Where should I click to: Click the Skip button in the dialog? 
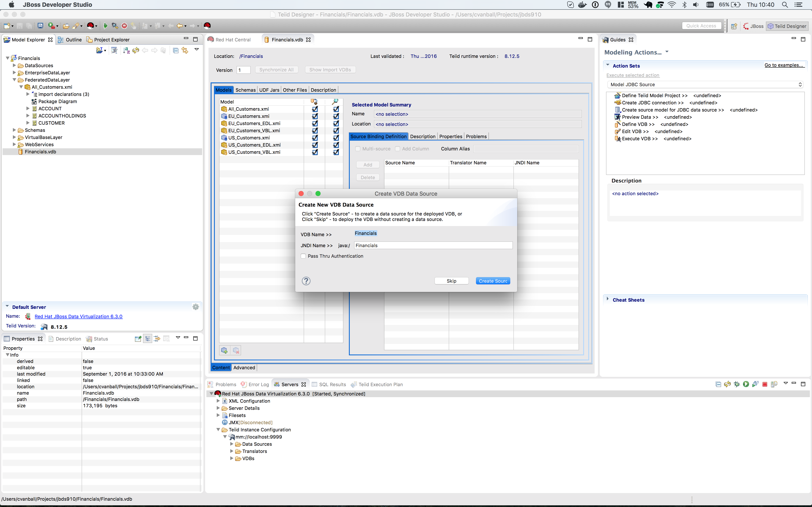pyautogui.click(x=451, y=281)
